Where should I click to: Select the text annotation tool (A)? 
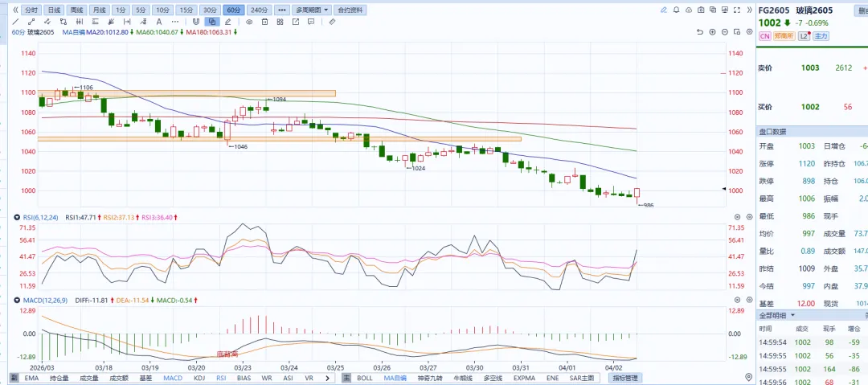159,22
